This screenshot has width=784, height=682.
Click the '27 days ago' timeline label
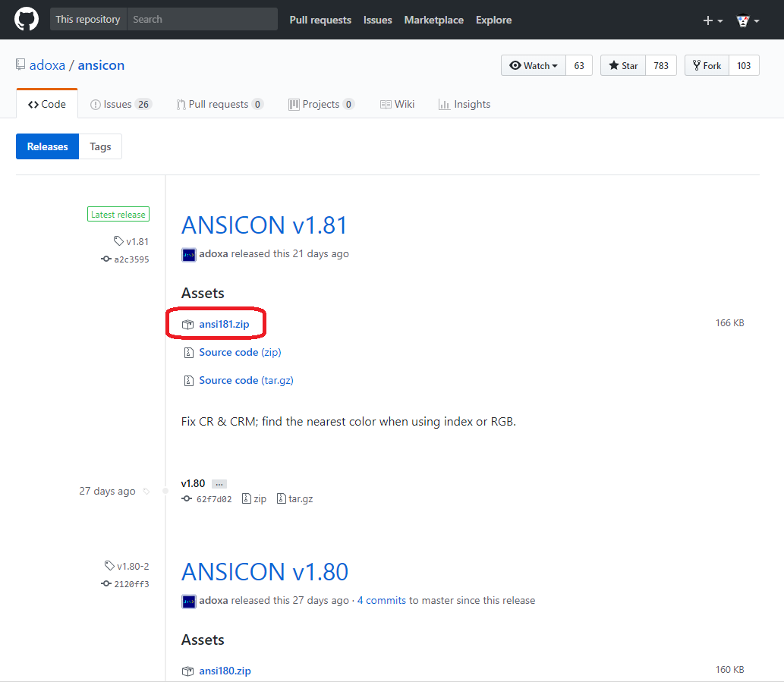108,491
